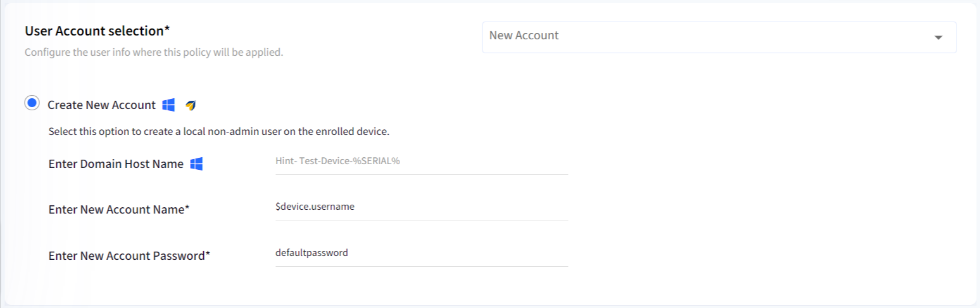
Task: Click the Enter New Account Name label
Action: pos(119,210)
